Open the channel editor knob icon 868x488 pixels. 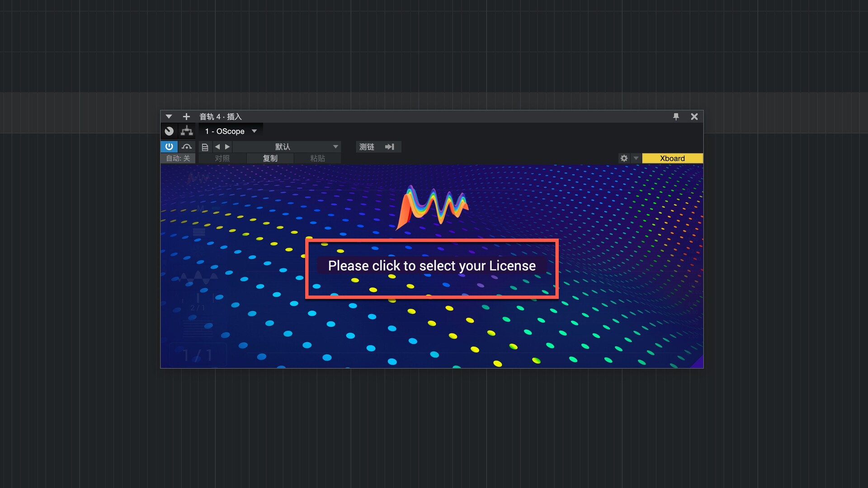[169, 131]
